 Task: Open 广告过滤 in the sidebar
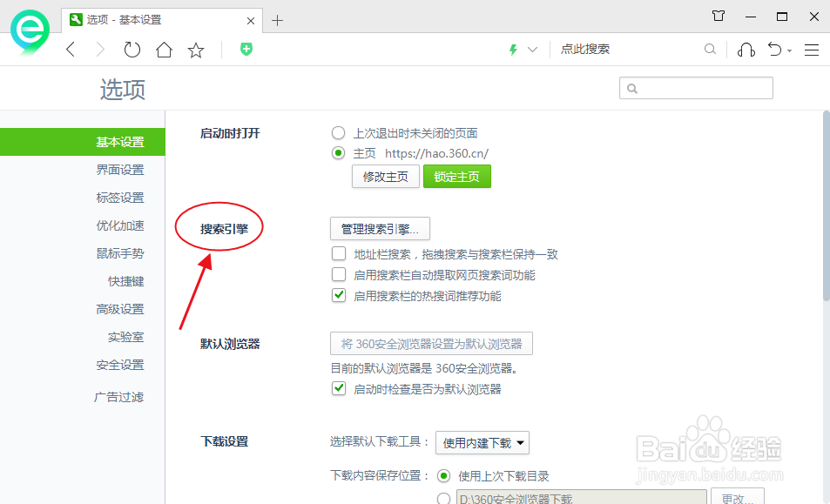point(118,397)
